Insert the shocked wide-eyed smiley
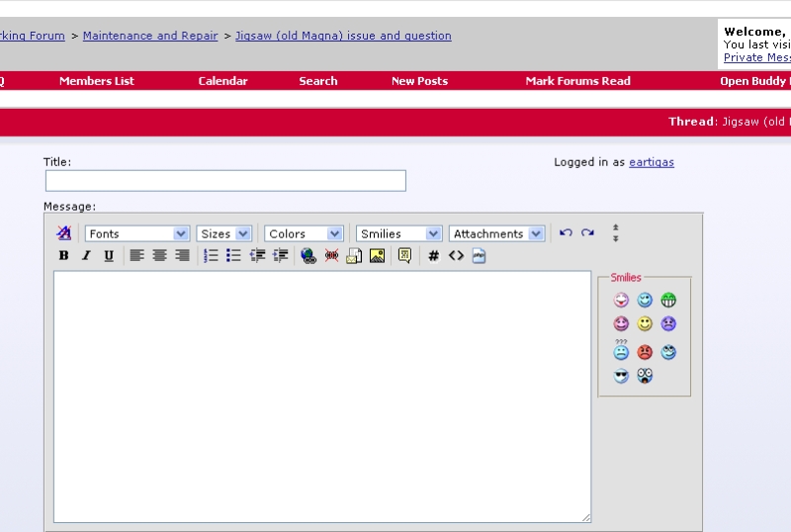The height and width of the screenshot is (532, 791). coord(645,376)
